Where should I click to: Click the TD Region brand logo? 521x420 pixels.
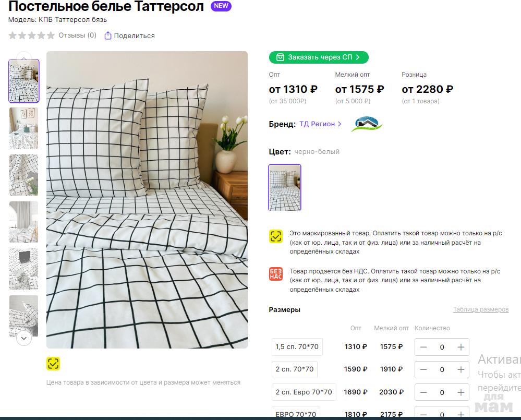(367, 124)
